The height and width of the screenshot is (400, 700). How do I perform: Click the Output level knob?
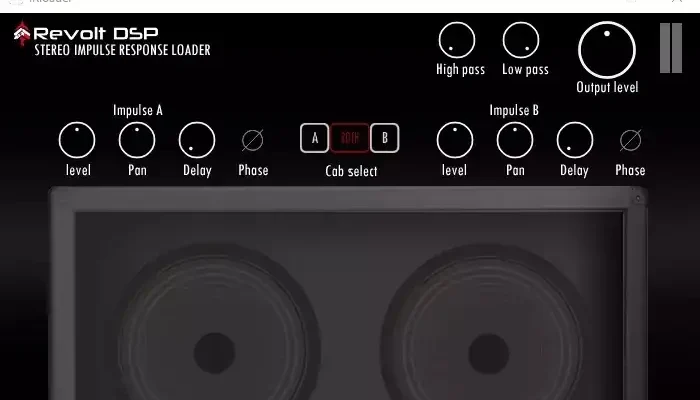coord(607,50)
